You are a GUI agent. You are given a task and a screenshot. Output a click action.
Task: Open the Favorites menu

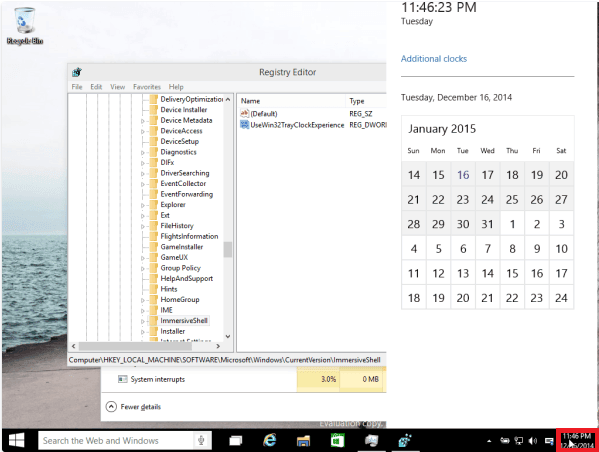pyautogui.click(x=147, y=87)
